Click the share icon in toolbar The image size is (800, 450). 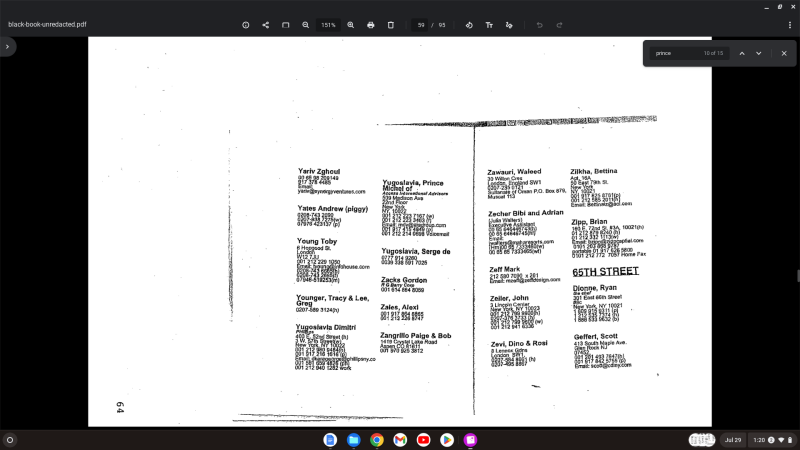tap(266, 25)
